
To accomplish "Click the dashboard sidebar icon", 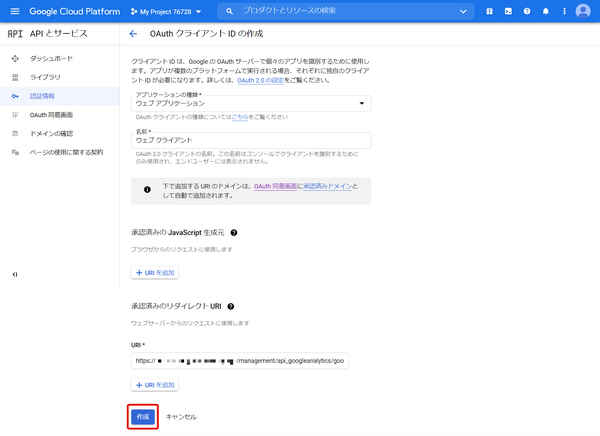I will 15,59.
